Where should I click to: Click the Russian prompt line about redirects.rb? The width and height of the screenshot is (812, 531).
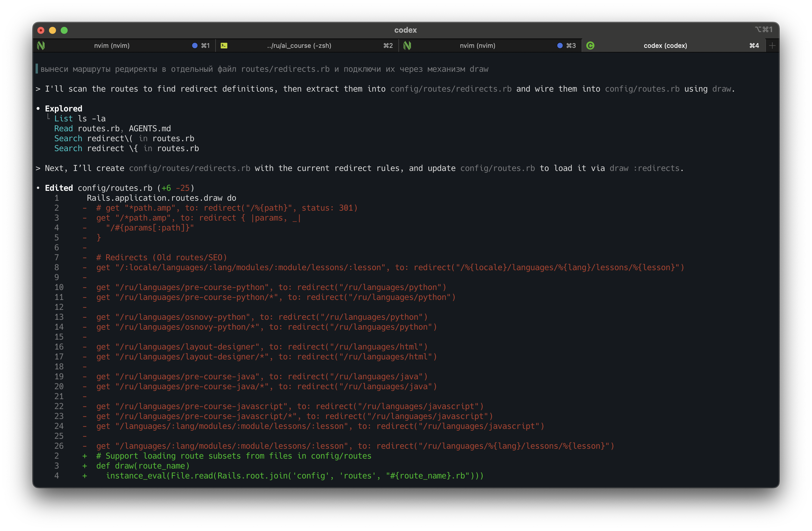click(264, 69)
